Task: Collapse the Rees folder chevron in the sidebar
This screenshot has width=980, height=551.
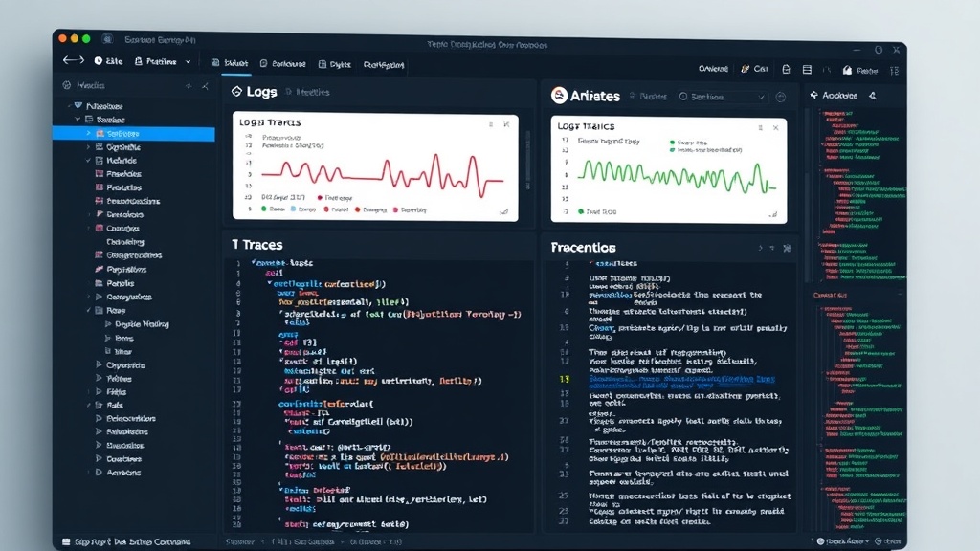Action: (x=88, y=311)
